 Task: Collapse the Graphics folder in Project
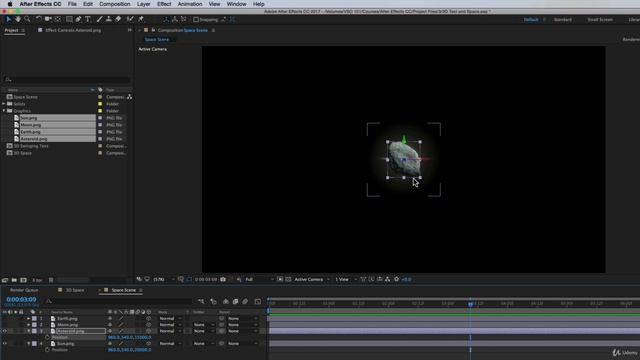(x=4, y=111)
